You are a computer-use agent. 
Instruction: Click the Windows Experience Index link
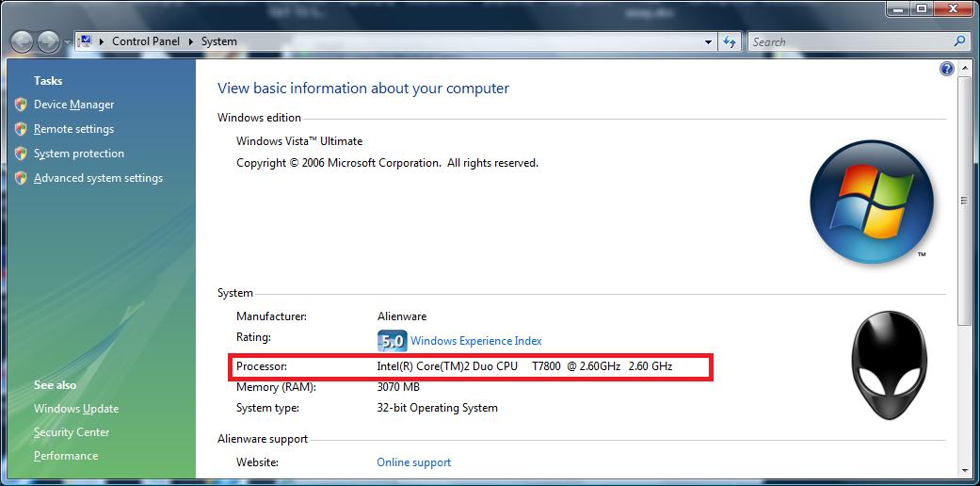pyautogui.click(x=475, y=341)
